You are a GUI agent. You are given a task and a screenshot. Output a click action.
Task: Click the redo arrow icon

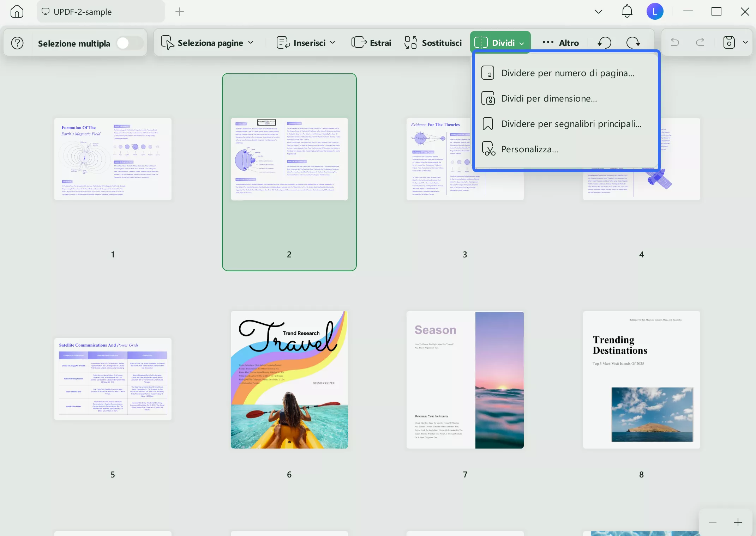[x=700, y=43]
